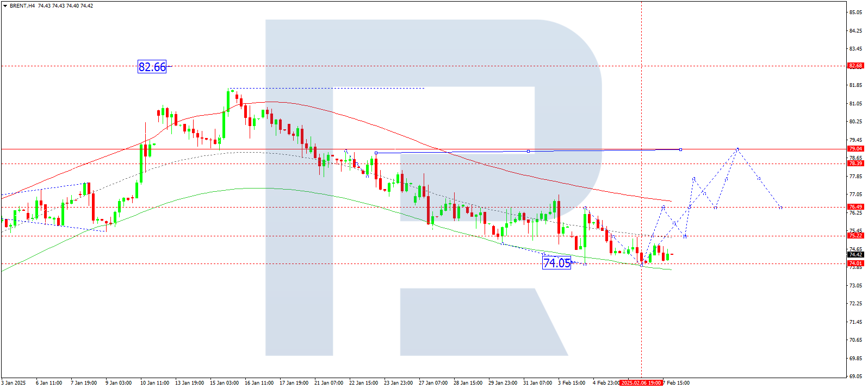
Task: Click the 31 Jan 07:00 time axis label
Action: pos(537,383)
